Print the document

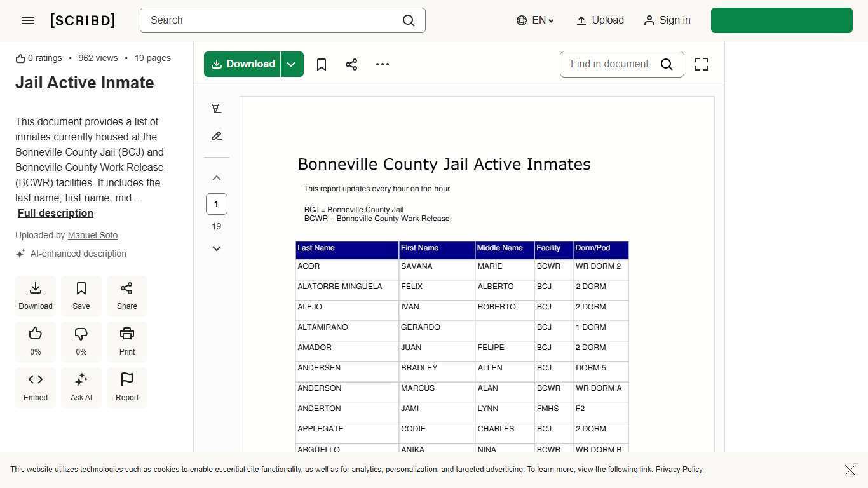pos(127,341)
